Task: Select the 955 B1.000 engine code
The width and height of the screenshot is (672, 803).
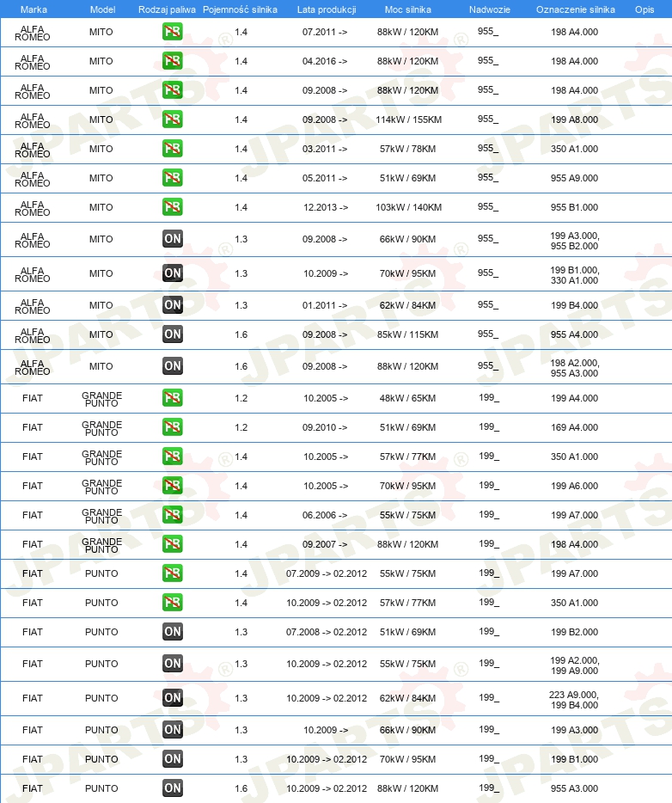Action: [574, 207]
